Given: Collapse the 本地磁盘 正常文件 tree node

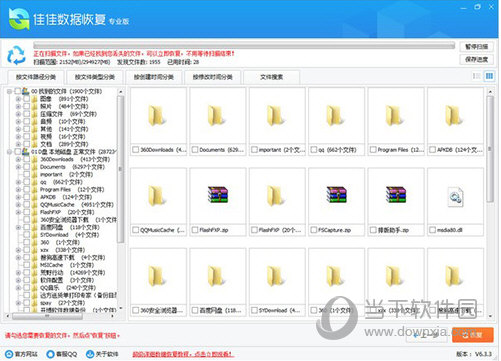Looking at the screenshot, I should tap(9, 152).
